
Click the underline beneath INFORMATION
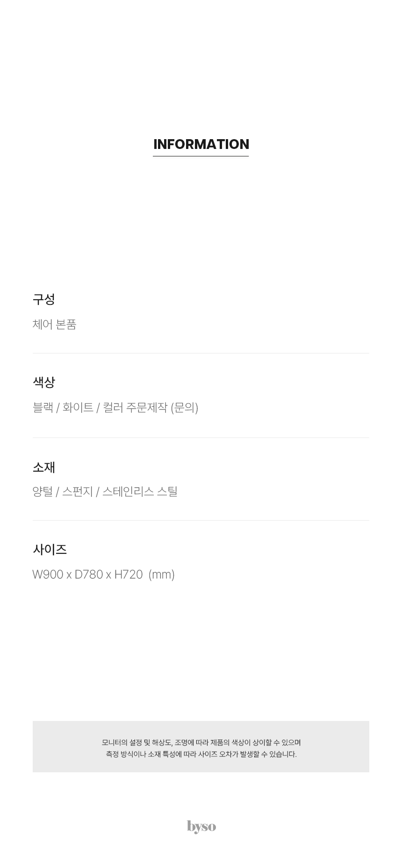[x=201, y=156]
